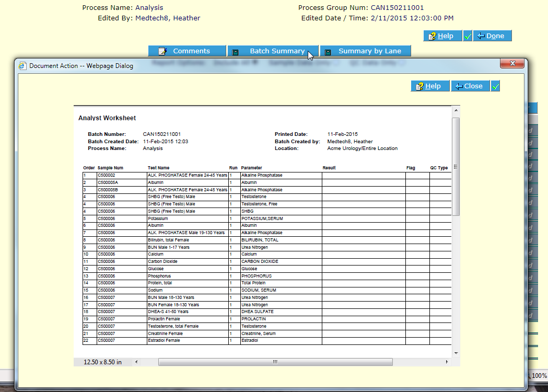Click the Batch Summary report icon
This screenshot has height=392, width=548.
[x=235, y=51]
